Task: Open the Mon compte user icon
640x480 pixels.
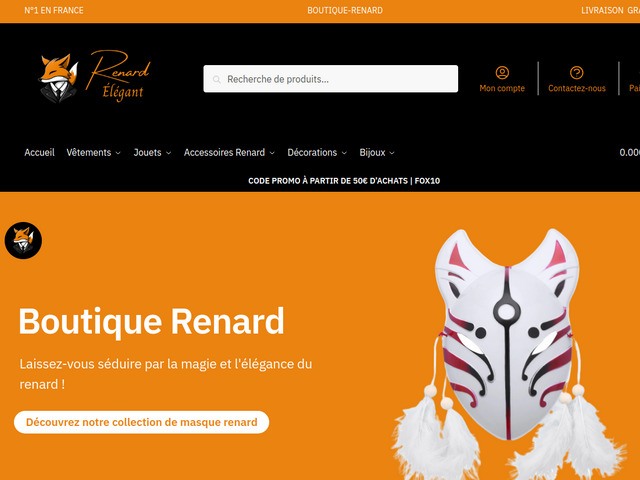Action: [x=502, y=73]
